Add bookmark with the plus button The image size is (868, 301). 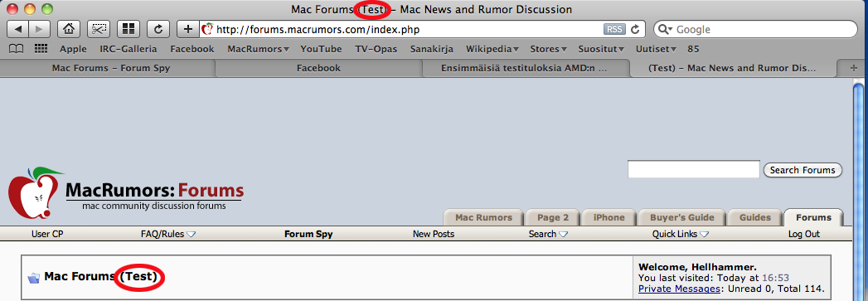click(x=188, y=29)
